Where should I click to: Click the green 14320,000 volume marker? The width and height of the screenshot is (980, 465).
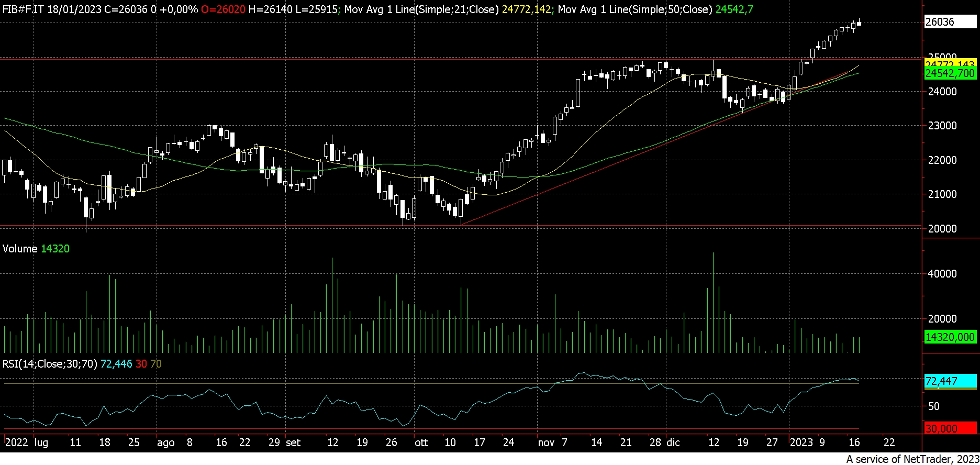pos(950,337)
